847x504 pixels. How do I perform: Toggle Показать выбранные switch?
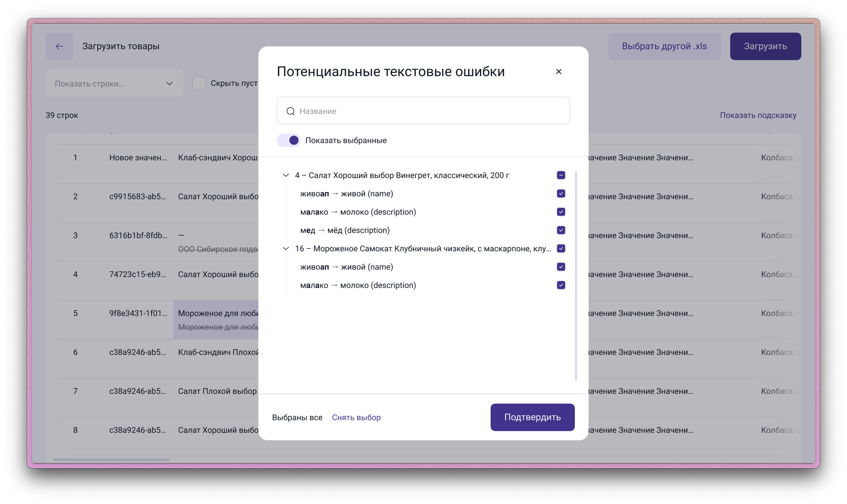[x=289, y=140]
